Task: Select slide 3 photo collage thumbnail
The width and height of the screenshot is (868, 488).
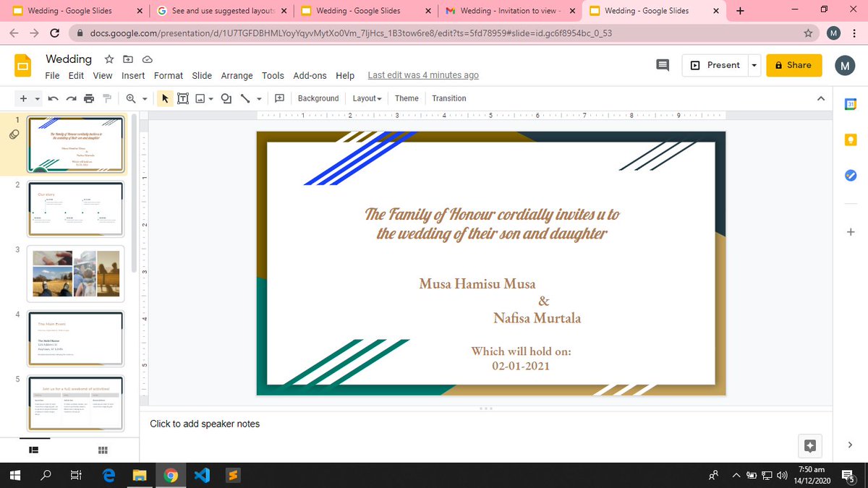Action: point(76,274)
